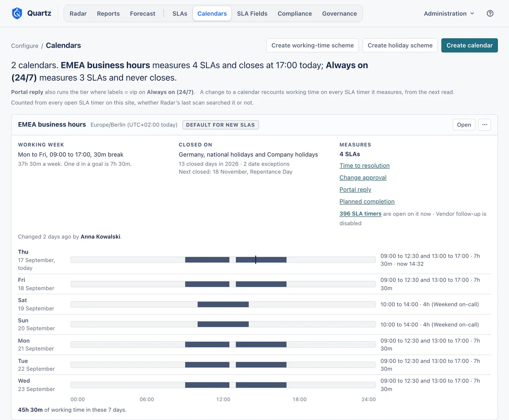
Task: Open the EMEA business hours calendar
Action: 464,125
